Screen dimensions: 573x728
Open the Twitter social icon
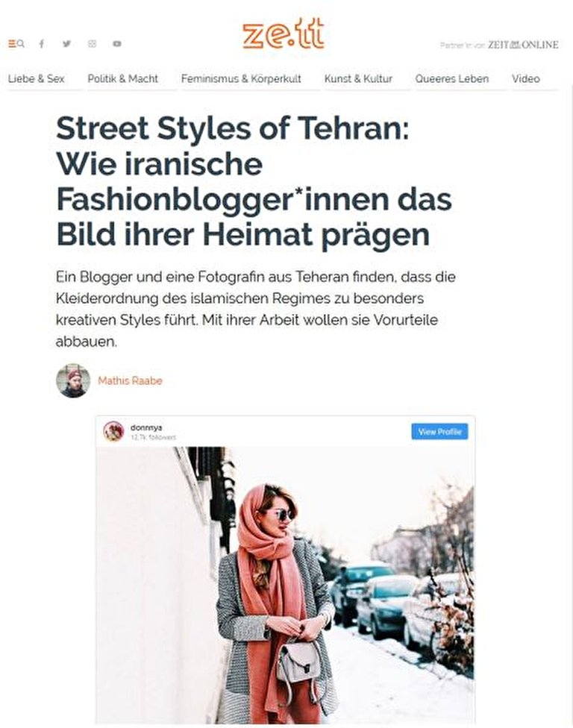pos(67,44)
